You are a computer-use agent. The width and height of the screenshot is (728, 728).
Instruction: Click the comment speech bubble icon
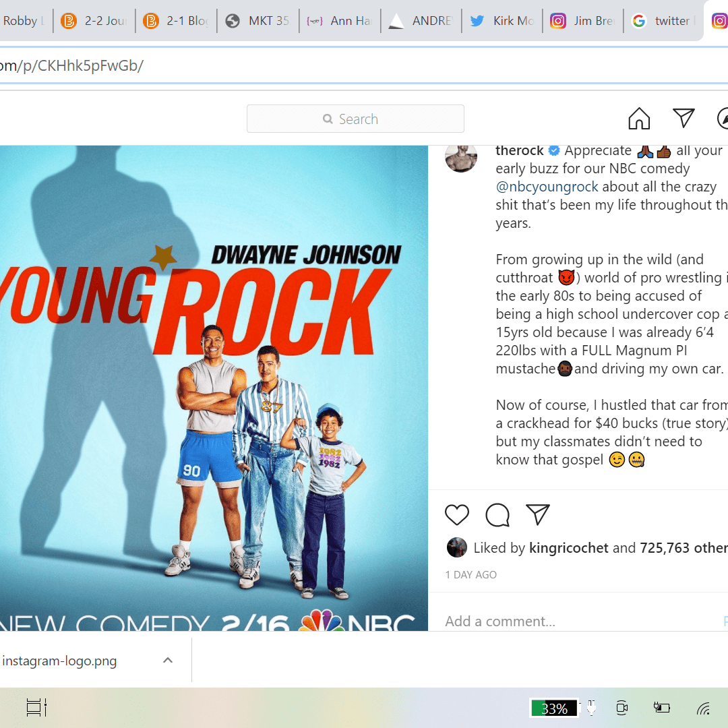point(497,515)
